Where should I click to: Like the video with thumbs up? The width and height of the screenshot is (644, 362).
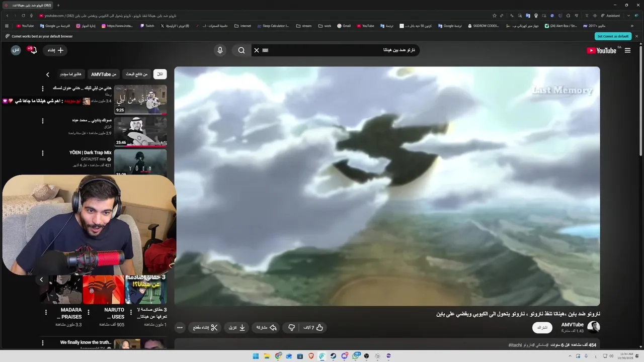click(313, 328)
